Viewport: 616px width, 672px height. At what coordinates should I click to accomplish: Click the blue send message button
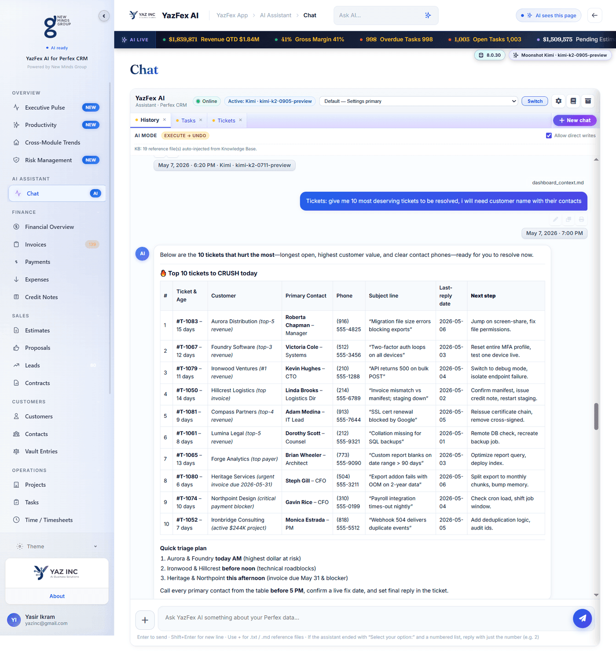pyautogui.click(x=582, y=618)
